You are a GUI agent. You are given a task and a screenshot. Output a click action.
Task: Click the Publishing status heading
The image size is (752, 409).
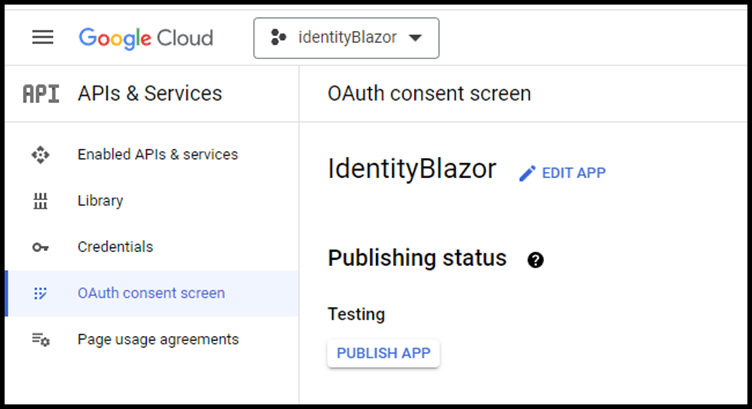[417, 258]
